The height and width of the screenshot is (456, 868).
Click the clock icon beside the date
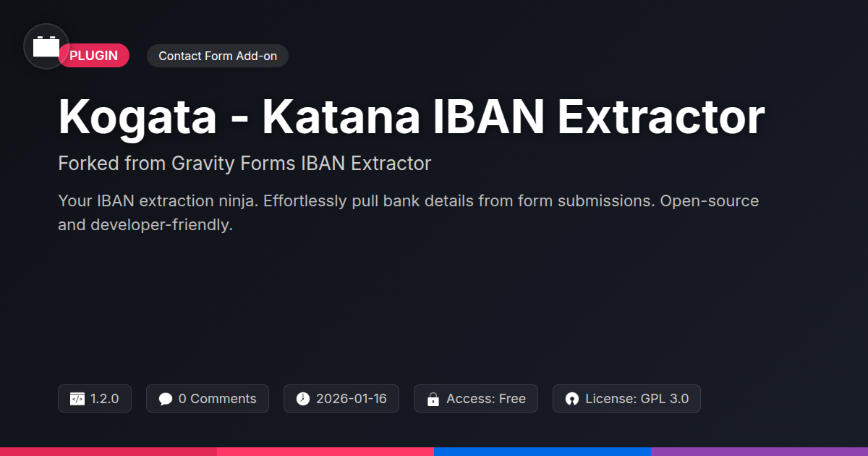point(303,399)
